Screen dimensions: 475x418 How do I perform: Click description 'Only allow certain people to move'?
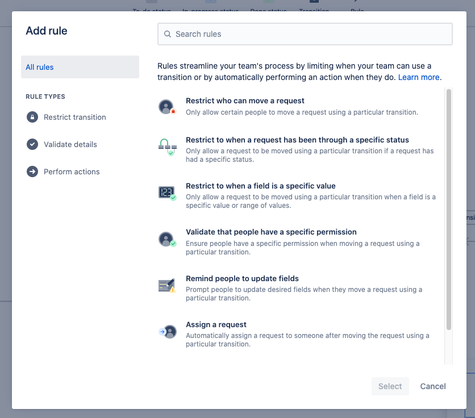point(302,112)
